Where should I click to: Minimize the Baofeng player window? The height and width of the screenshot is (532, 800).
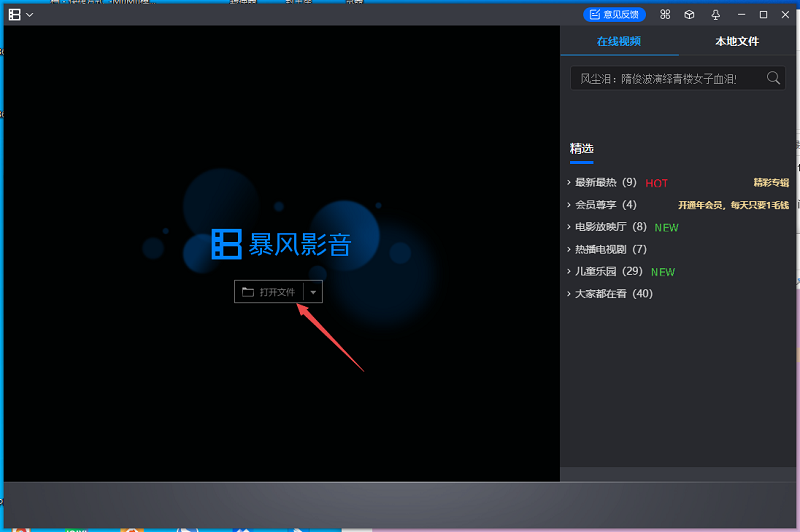(741, 15)
